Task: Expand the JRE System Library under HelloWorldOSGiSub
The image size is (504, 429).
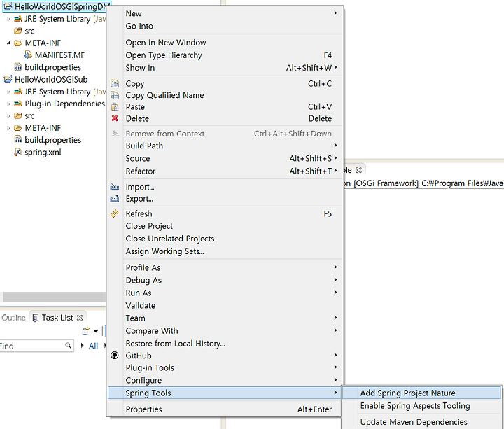Action: 8,92
